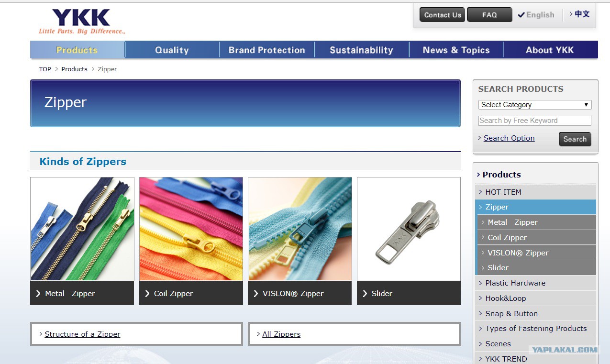This screenshot has width=610, height=364.
Task: Open the Contact Us page
Action: click(442, 15)
